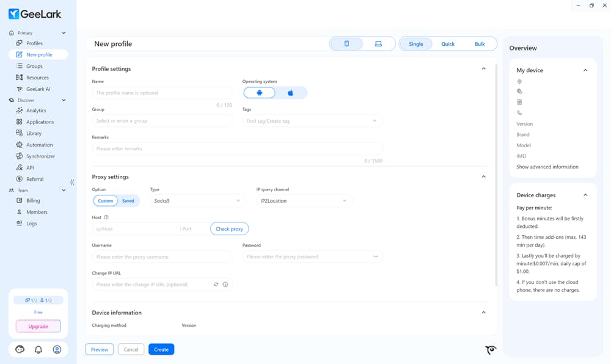
Task: Switch to the Bulk tab
Action: [480, 43]
